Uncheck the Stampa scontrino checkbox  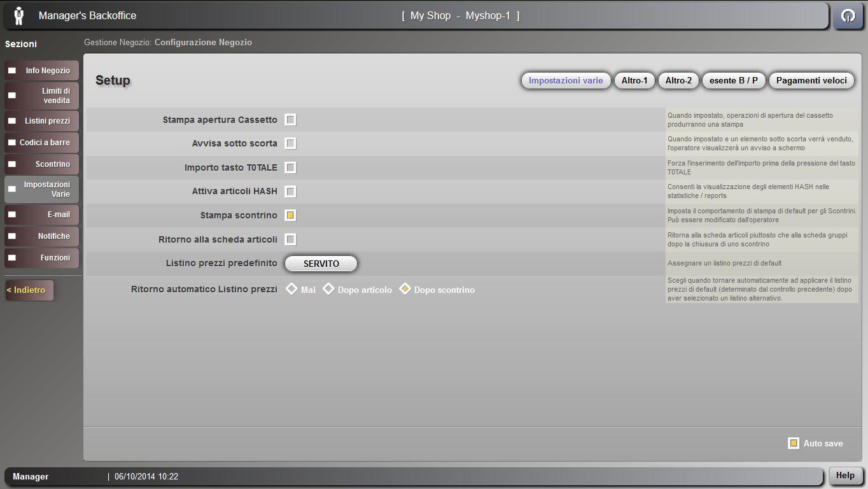[x=290, y=215]
